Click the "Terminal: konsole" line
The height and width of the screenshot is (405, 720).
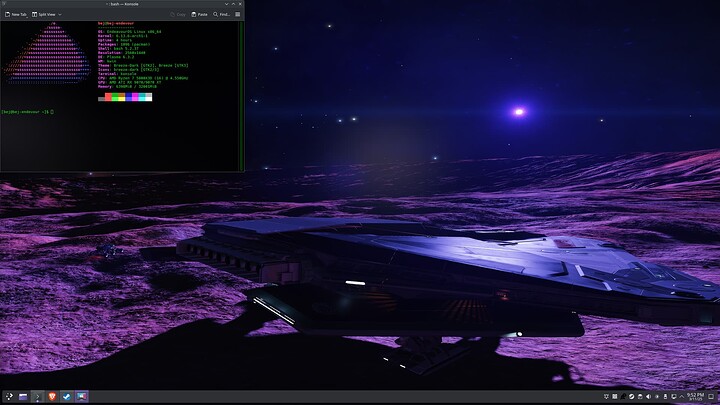(x=117, y=73)
